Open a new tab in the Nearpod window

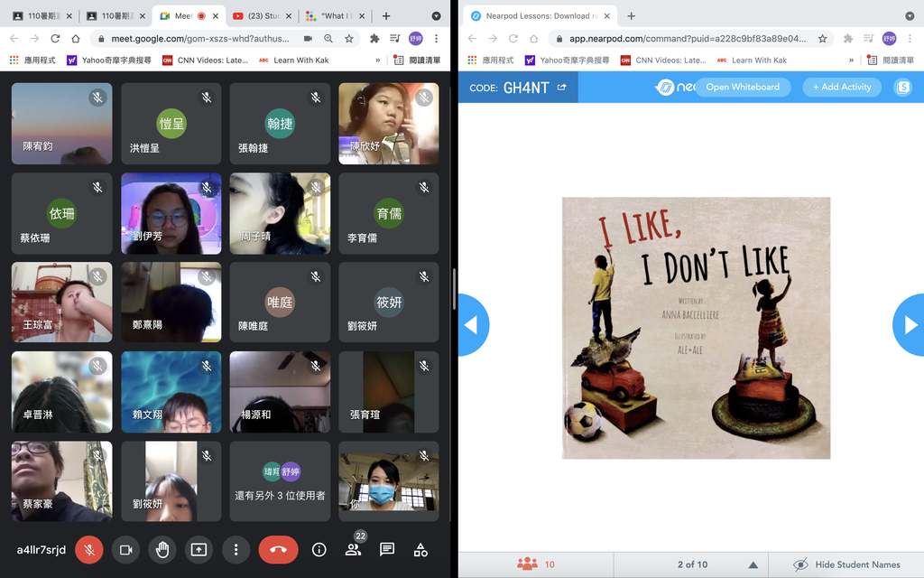pos(631,16)
